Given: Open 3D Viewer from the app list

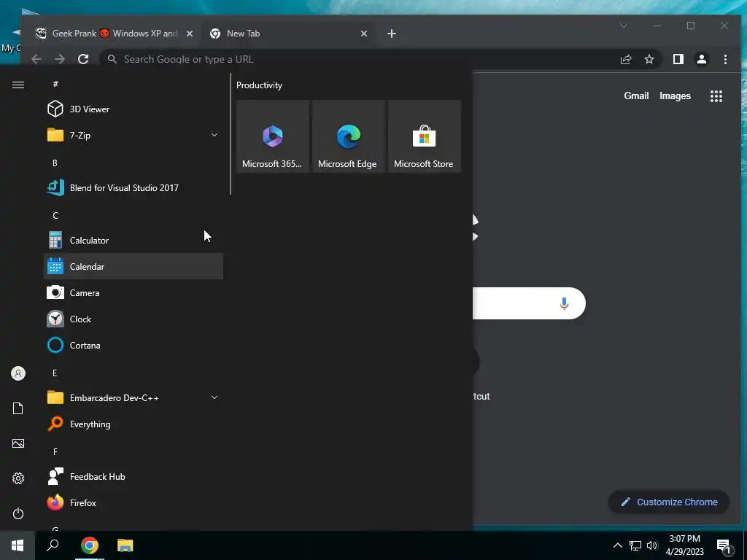Looking at the screenshot, I should click(x=133, y=109).
